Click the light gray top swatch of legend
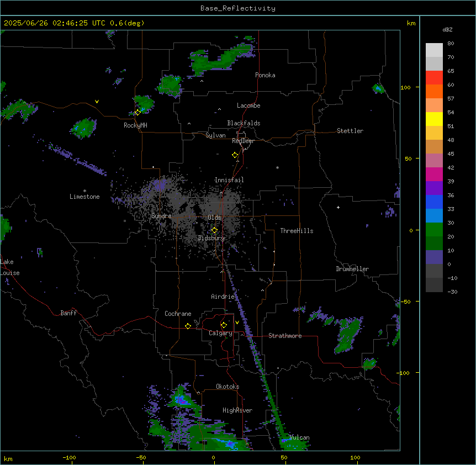The width and height of the screenshot is (476, 465). [x=434, y=50]
